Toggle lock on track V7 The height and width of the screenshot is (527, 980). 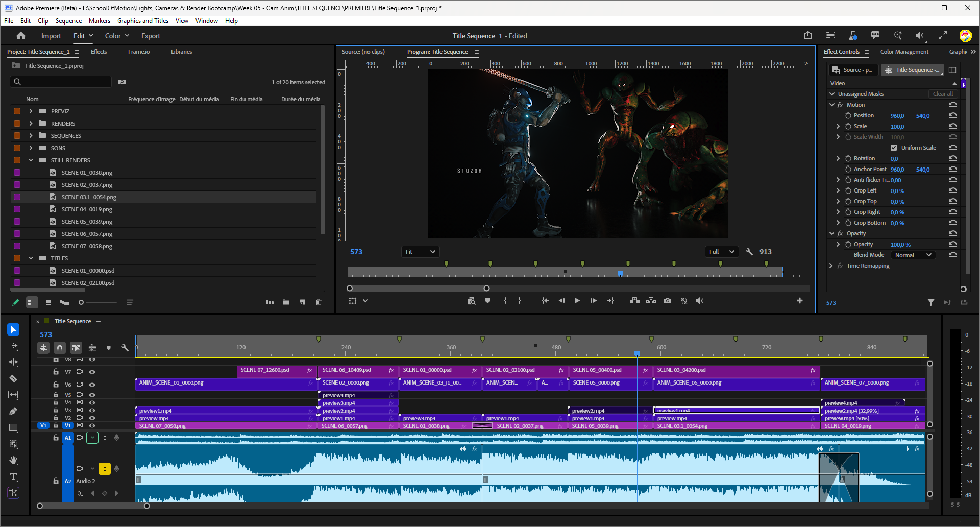[56, 372]
